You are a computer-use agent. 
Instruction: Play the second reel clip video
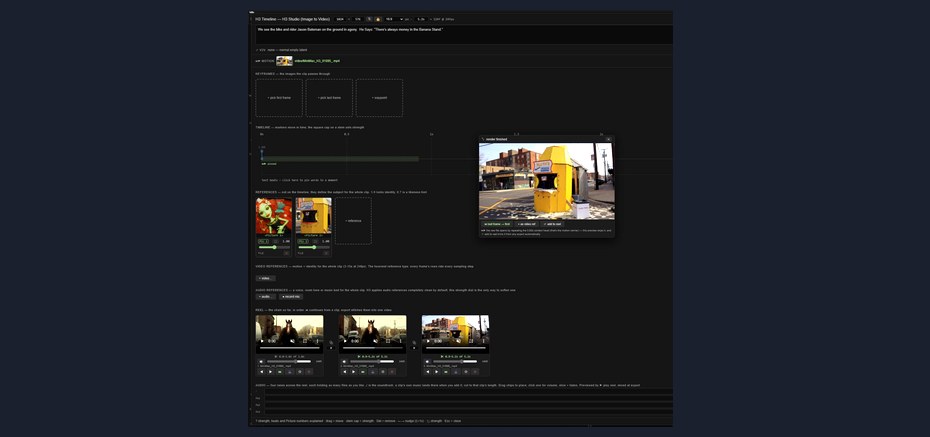[x=345, y=341]
